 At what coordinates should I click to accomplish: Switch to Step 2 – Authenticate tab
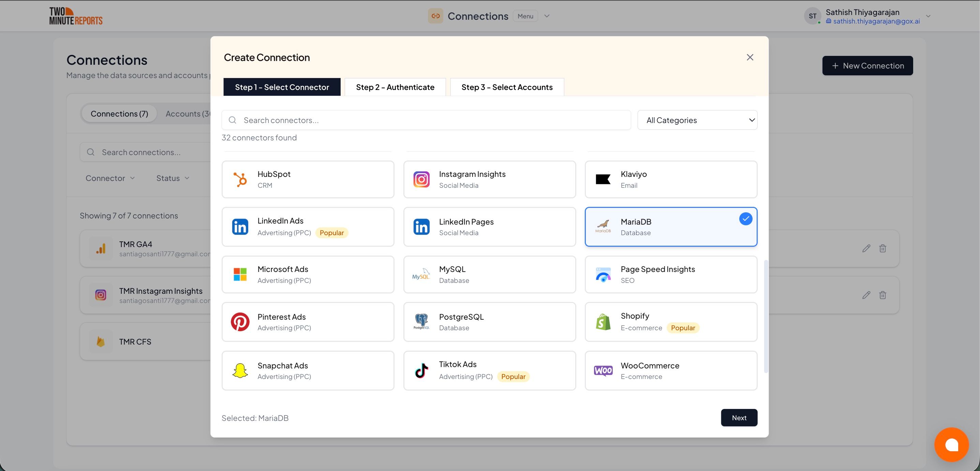(x=395, y=87)
